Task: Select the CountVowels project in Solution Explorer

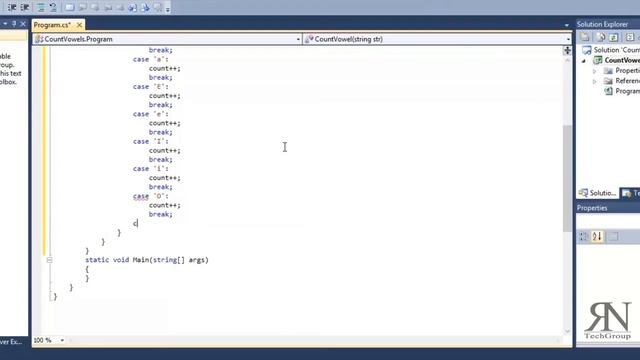Action: pyautogui.click(x=622, y=60)
